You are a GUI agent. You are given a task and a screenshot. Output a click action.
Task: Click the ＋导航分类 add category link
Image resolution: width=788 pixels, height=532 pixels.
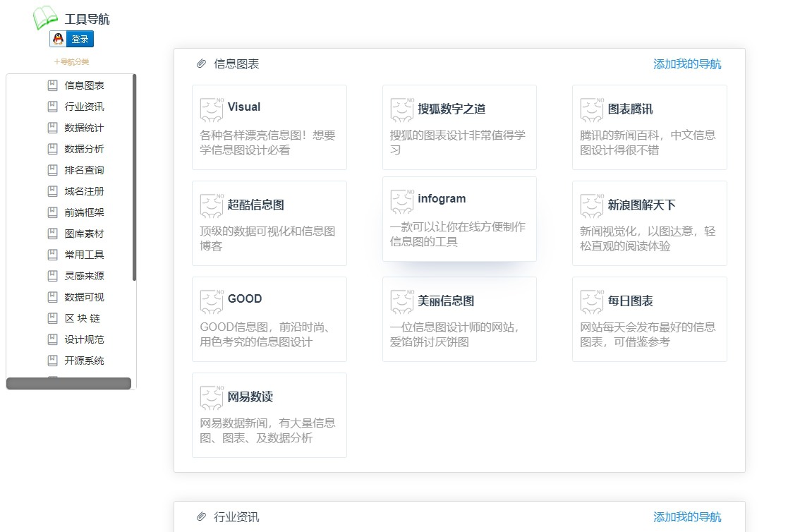71,62
